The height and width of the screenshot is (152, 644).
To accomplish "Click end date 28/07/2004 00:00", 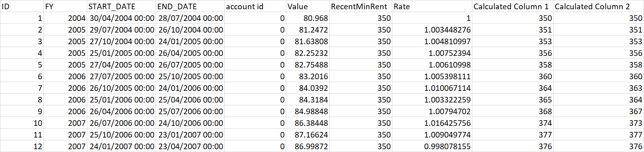I will coord(190,18).
